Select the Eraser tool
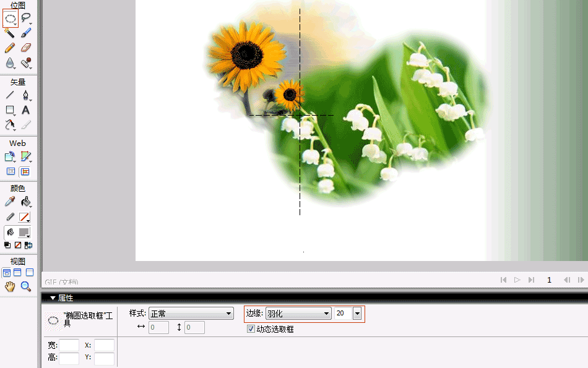588x368 pixels. tap(26, 48)
